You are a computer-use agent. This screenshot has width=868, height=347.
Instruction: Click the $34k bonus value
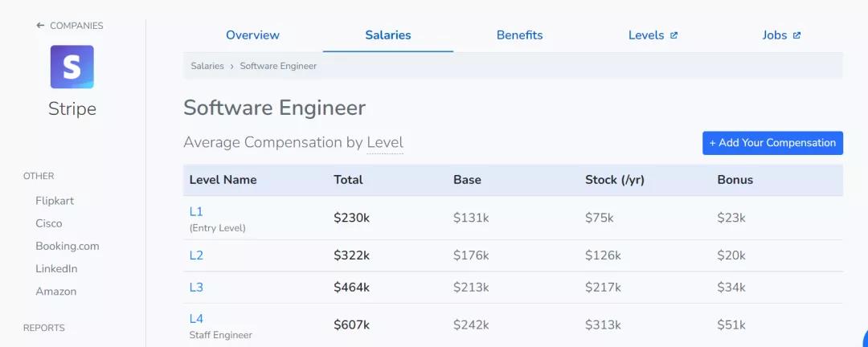coord(731,288)
